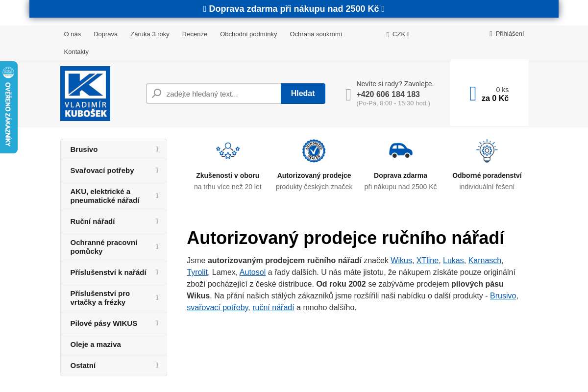
Task: Follow the ruční nářadí text link
Action: (x=273, y=308)
